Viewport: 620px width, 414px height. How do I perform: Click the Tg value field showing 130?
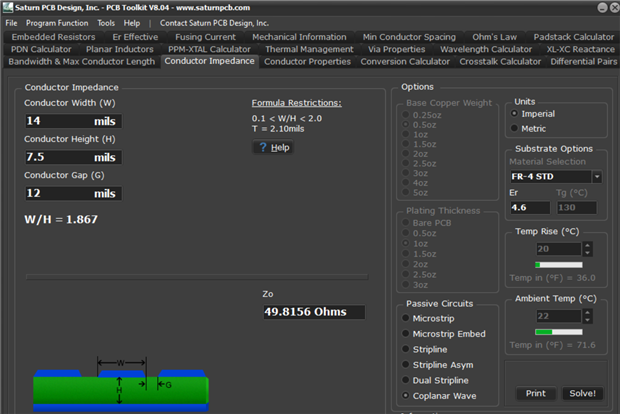[x=577, y=207]
